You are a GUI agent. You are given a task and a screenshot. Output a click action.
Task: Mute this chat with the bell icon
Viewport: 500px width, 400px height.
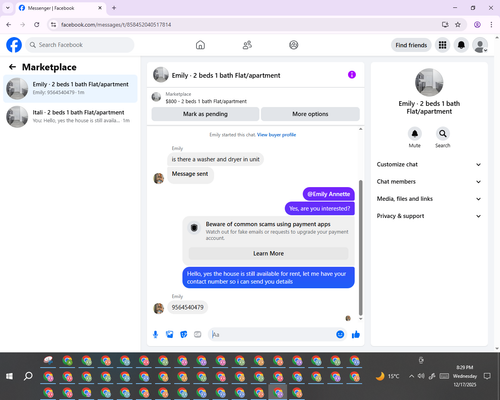415,134
